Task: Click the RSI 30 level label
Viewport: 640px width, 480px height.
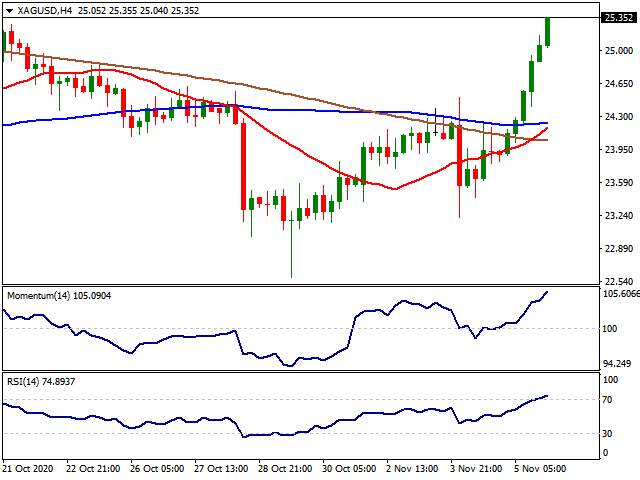Action: (x=608, y=433)
